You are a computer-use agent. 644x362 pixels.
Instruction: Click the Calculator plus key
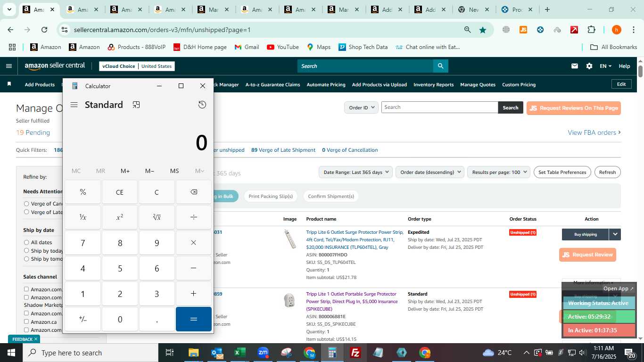[194, 294]
